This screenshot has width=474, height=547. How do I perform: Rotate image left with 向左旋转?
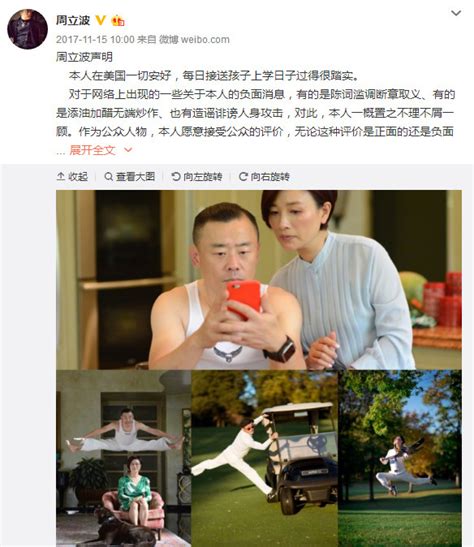pyautogui.click(x=197, y=177)
